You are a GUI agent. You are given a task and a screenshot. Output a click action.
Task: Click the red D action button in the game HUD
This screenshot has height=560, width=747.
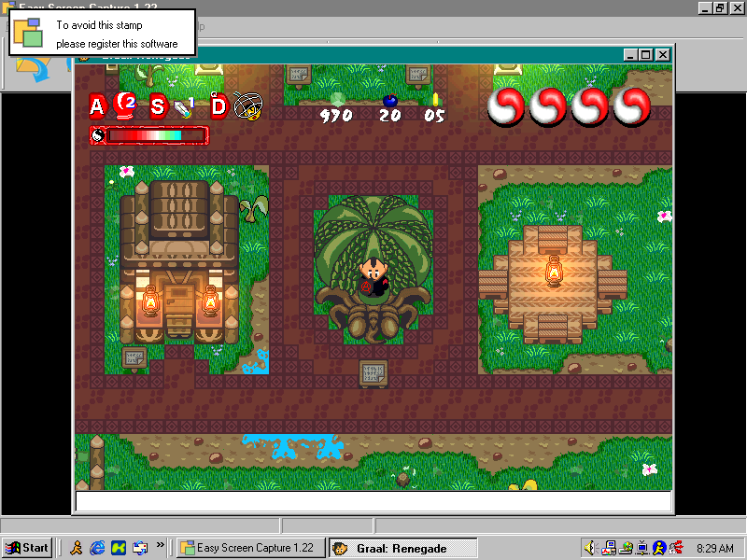pyautogui.click(x=219, y=105)
